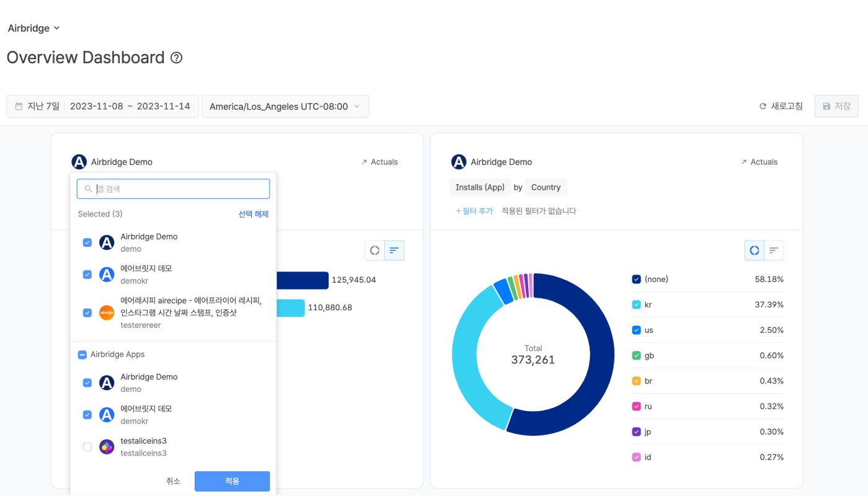Screen dimensions: 868x496
Task: Toggle the id legend checkbox
Action: coord(636,457)
